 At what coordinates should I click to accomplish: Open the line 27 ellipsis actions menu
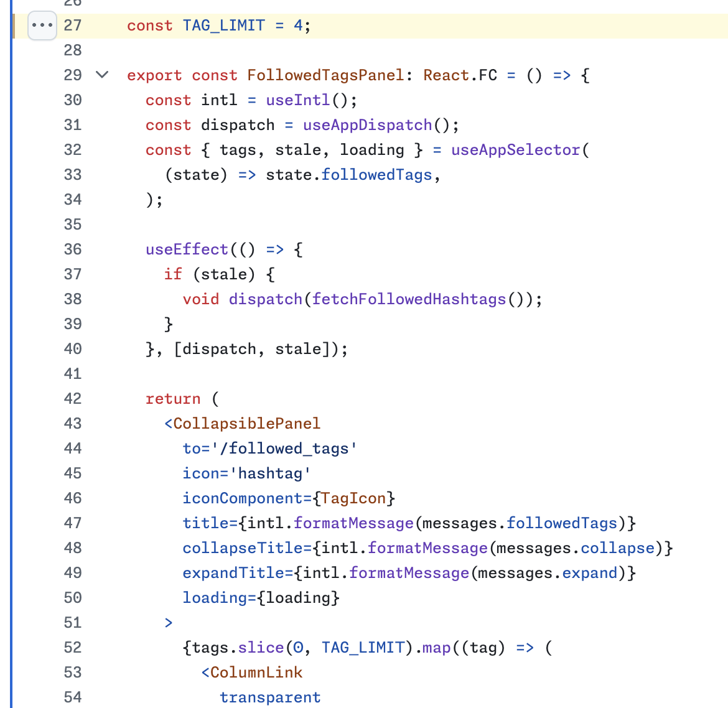42,26
